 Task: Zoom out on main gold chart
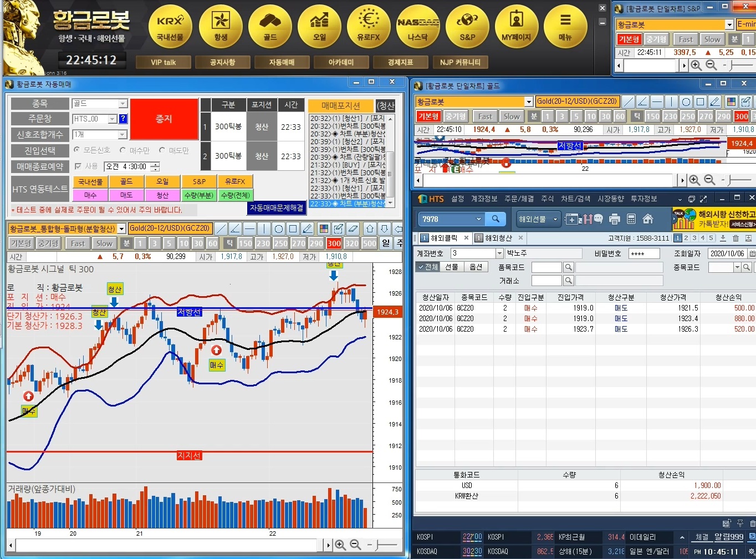(355, 545)
